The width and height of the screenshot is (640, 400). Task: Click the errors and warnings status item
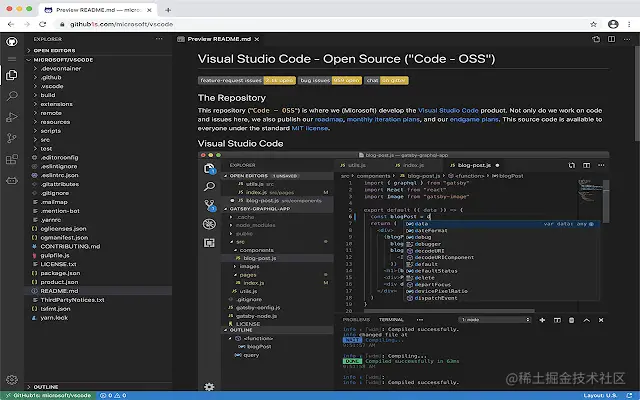coord(113,396)
